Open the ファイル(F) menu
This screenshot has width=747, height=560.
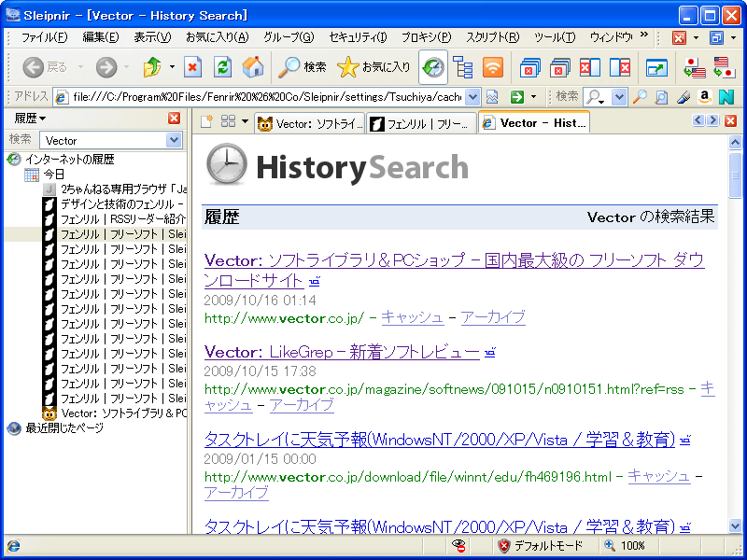tap(44, 37)
